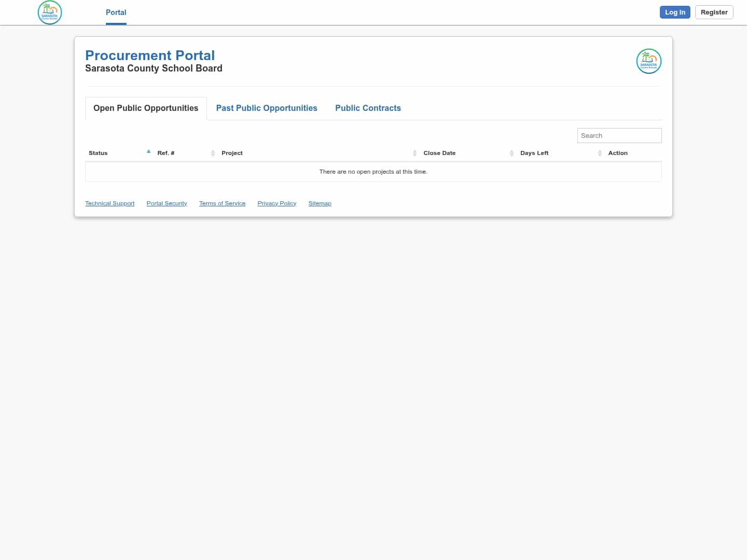Sort the table by the Project column header
This screenshot has height=560, width=747.
(x=232, y=153)
